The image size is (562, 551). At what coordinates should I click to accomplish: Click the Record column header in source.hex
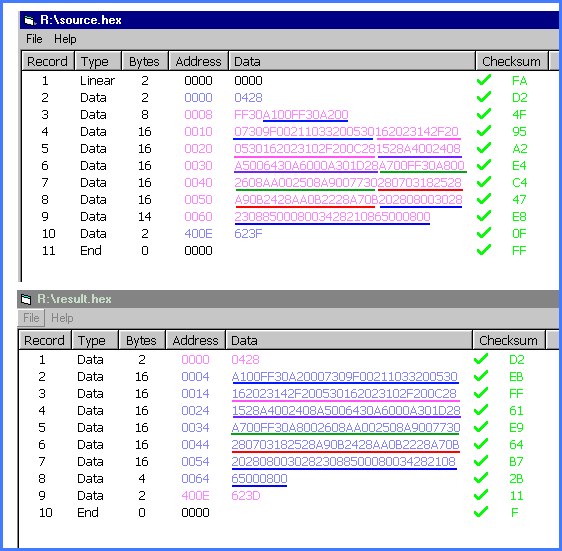[48, 61]
